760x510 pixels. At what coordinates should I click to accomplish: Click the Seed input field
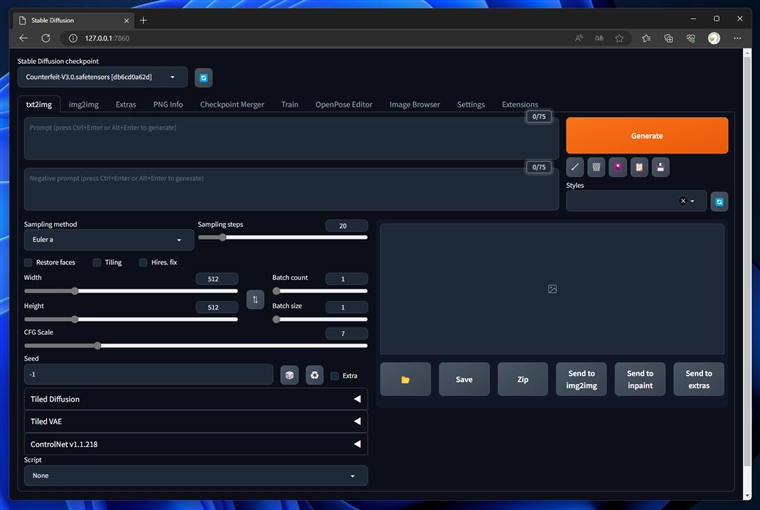pos(148,374)
